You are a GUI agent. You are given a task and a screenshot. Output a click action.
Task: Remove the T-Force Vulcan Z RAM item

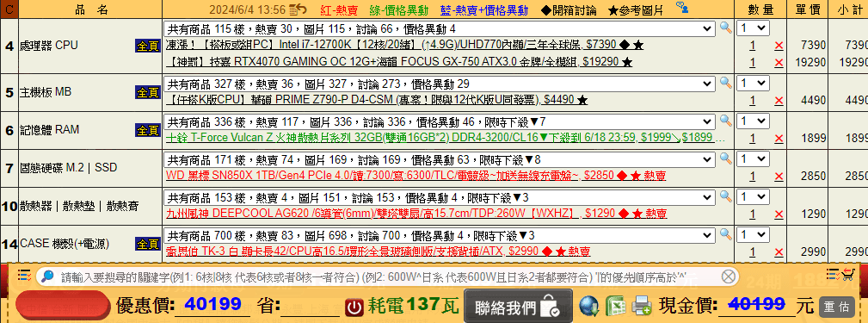tap(779, 139)
